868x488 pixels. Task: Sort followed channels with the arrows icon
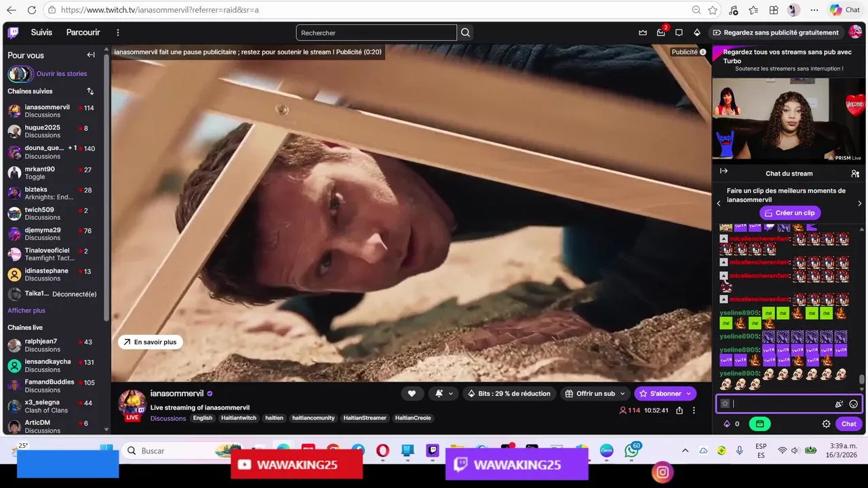coord(90,91)
